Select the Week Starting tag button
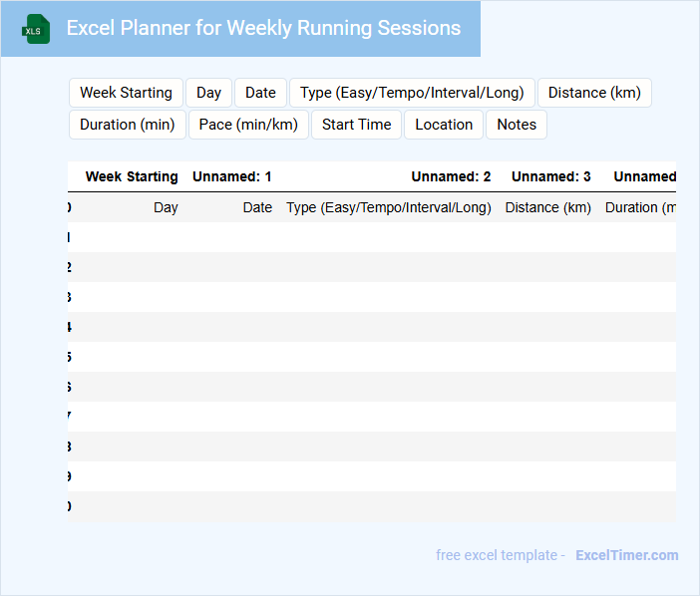This screenshot has width=700, height=596. (126, 93)
